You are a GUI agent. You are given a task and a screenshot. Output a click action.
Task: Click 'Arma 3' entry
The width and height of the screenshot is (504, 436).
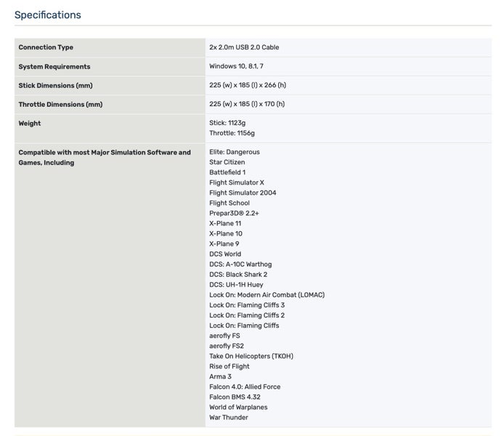coord(220,376)
